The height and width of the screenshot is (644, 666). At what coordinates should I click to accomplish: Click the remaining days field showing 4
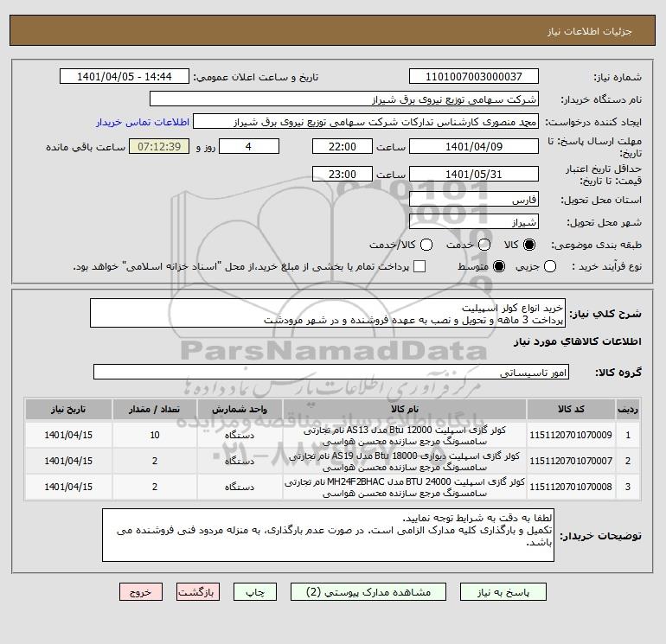tap(249, 146)
